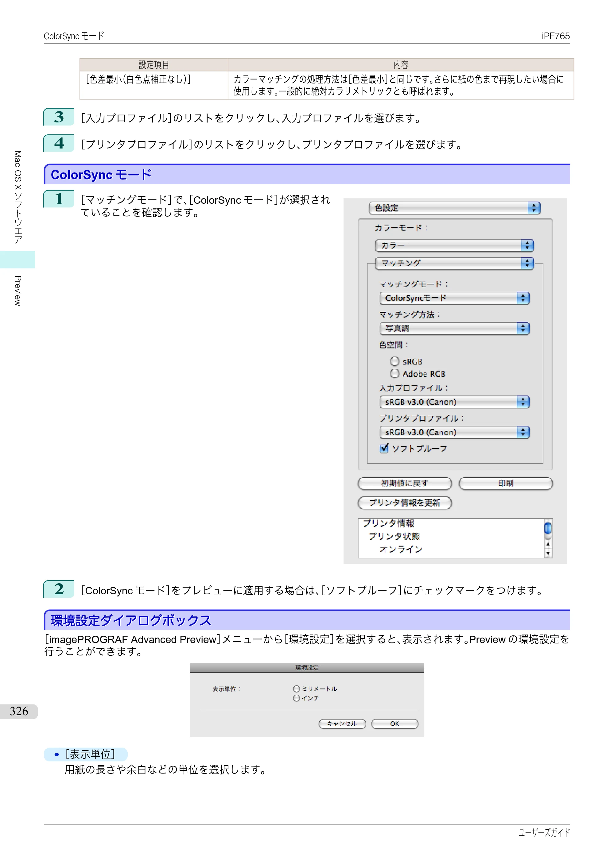This screenshot has width=614, height=868.
Task: Click the 設定項目 table header cell
Action: pos(153,65)
